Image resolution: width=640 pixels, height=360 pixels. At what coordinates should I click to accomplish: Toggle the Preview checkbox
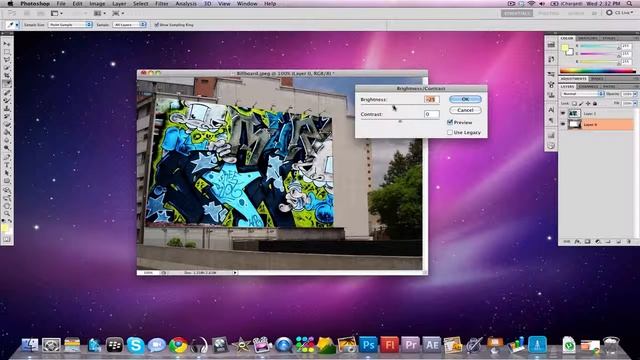[450, 122]
